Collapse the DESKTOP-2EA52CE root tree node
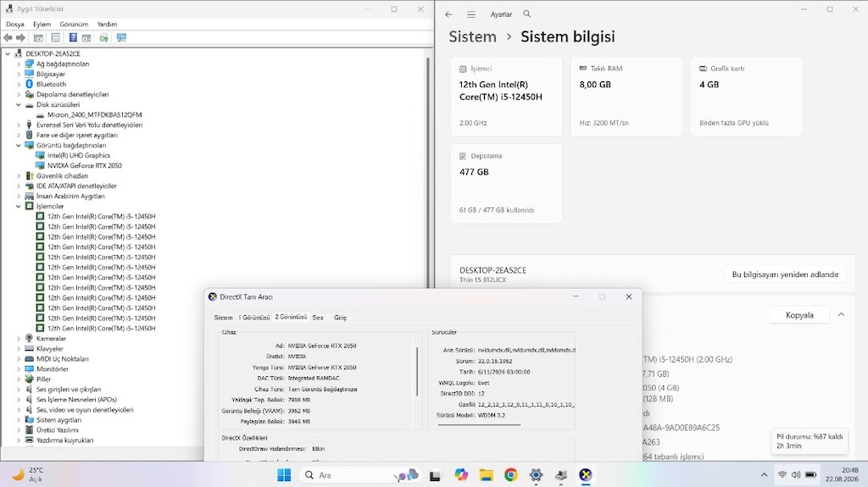Image resolution: width=868 pixels, height=487 pixels. click(x=8, y=53)
